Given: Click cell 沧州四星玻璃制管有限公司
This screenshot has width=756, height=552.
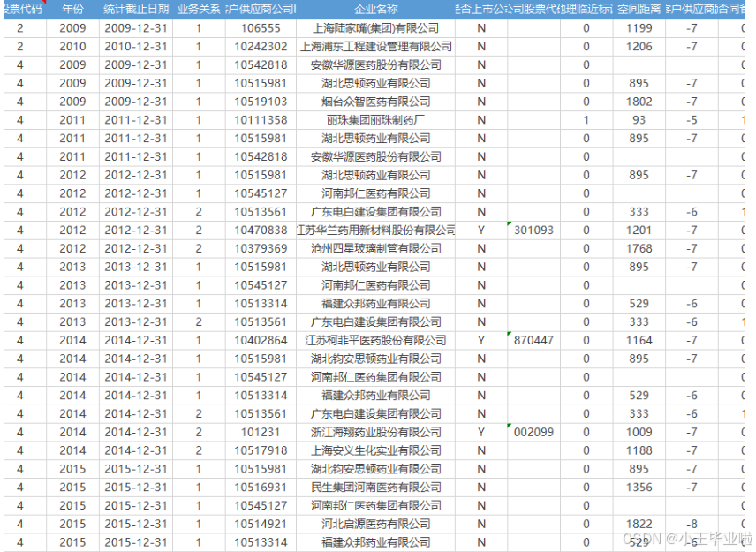Looking at the screenshot, I should [375, 249].
